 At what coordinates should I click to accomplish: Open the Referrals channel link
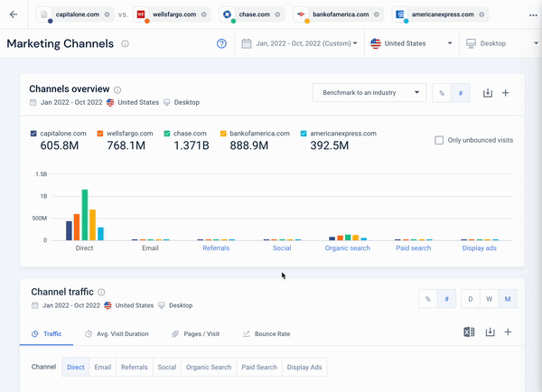click(x=216, y=247)
